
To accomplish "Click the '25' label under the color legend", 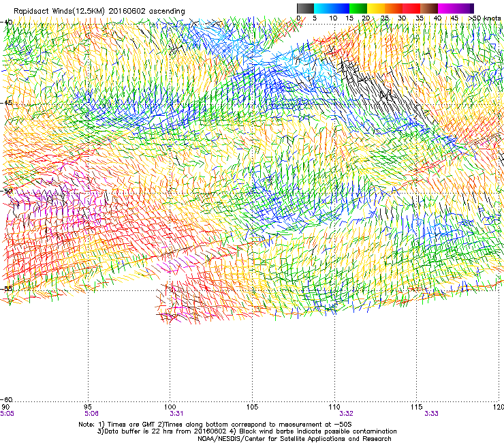I will click(385, 18).
